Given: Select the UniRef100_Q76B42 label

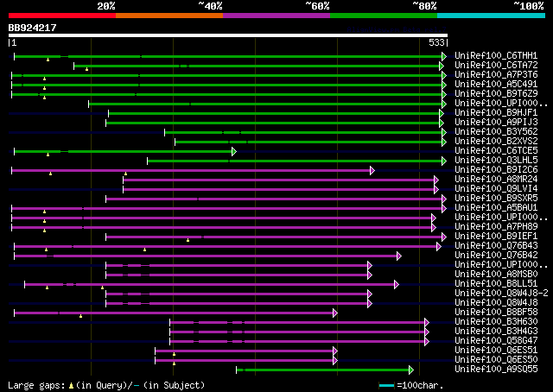Looking at the screenshot, I should 496,256.
